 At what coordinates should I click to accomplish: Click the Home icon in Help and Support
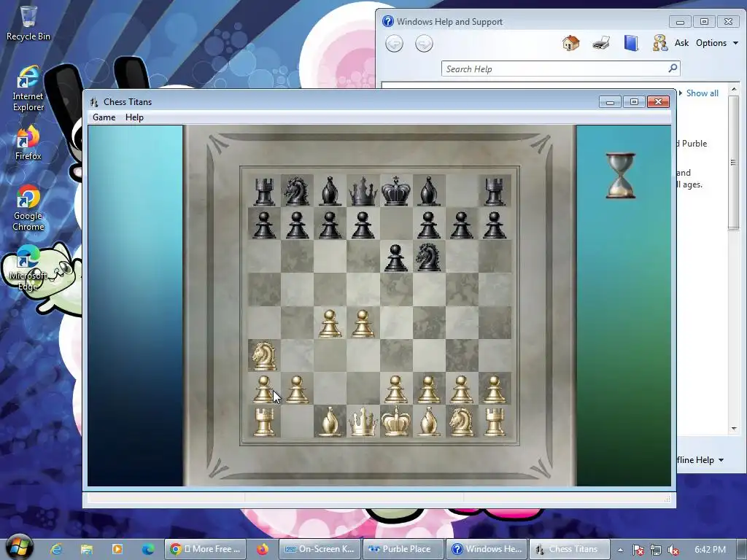click(570, 43)
